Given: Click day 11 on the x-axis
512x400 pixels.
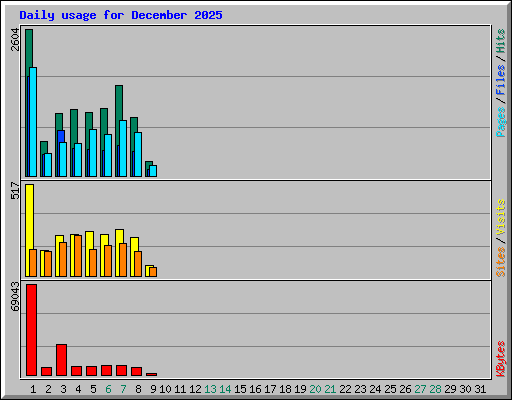Looking at the screenshot, I should pos(180,389).
